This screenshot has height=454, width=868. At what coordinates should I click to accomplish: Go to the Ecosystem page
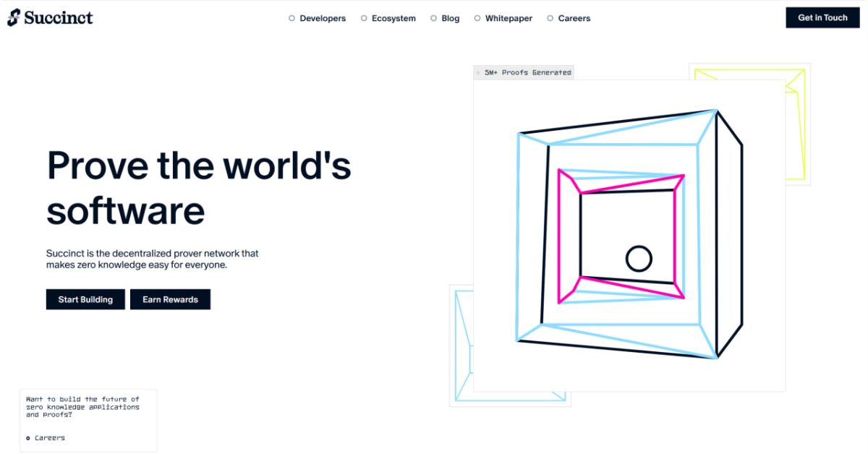coord(388,18)
